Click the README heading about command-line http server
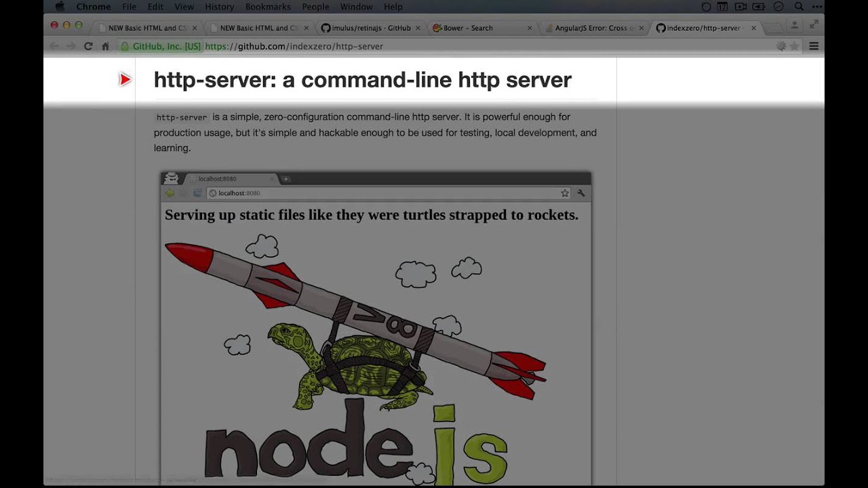Viewport: 868px width, 488px height. (363, 80)
